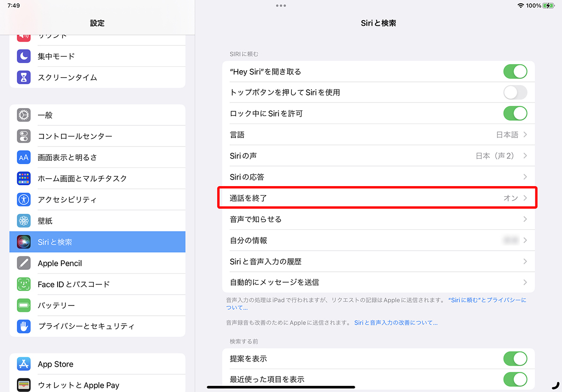The image size is (562, 392).
Task: Select the バッテリー label in sidebar
Action: [56, 305]
